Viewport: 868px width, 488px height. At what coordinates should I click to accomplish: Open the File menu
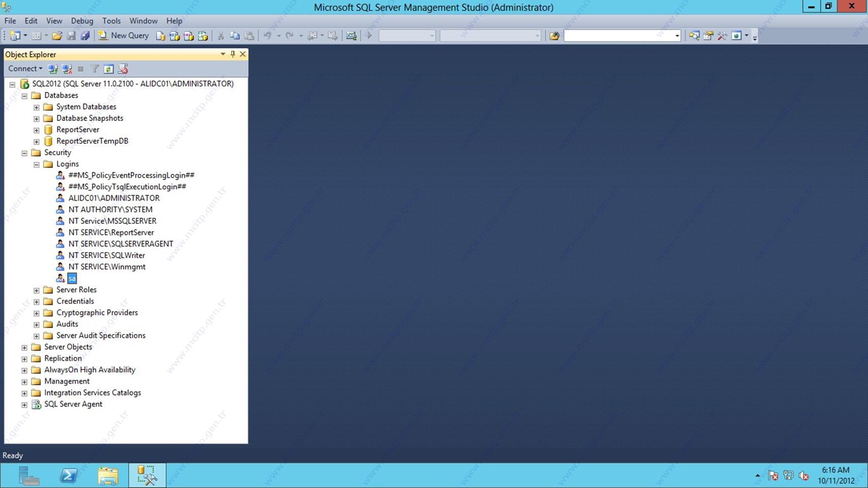(x=10, y=21)
